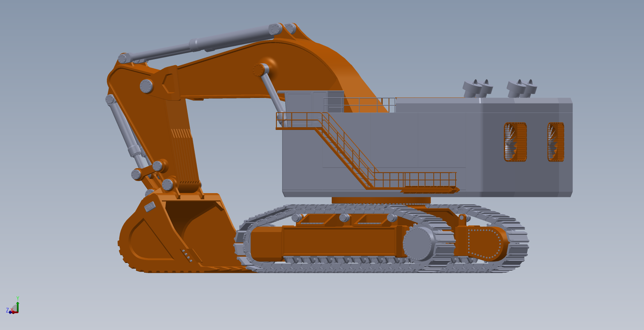
Task: Click the blue Z axis label on triad
Action: [7, 310]
